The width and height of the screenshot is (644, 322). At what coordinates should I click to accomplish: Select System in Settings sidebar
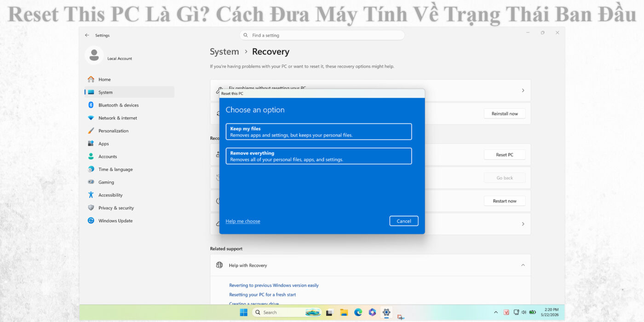[129, 92]
